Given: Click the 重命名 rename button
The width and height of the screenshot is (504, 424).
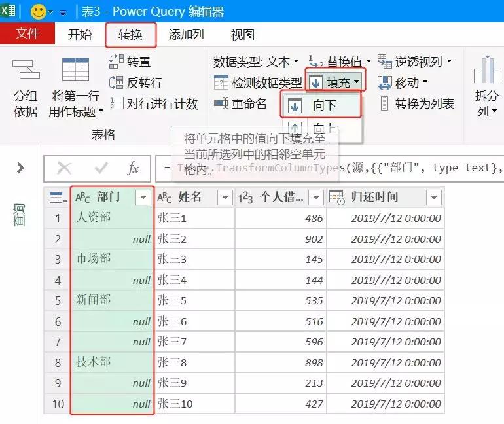Looking at the screenshot, I should point(240,104).
